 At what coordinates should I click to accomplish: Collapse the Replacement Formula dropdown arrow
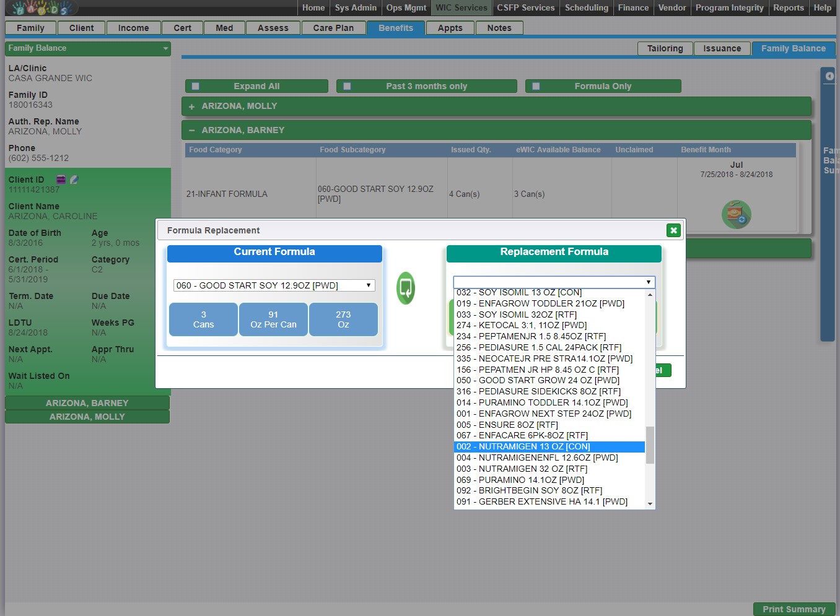pyautogui.click(x=648, y=282)
